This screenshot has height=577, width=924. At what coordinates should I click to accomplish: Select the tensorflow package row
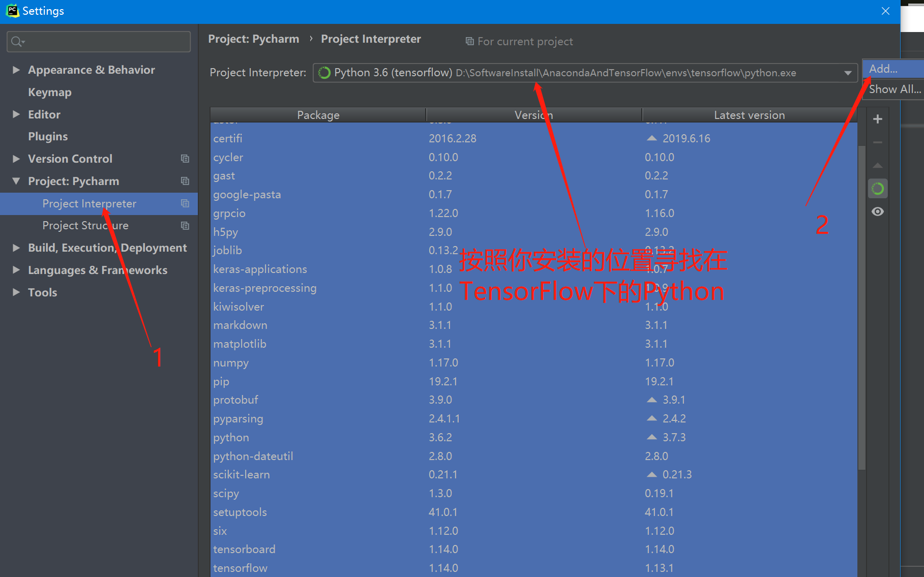tap(533, 568)
